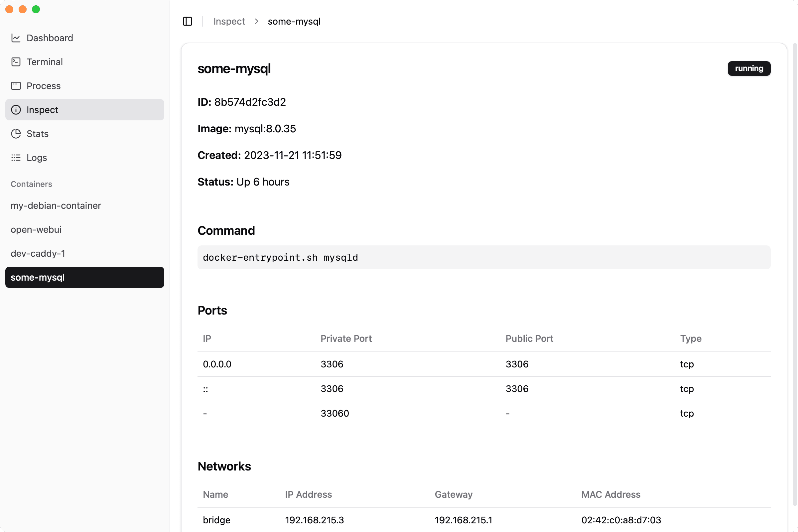Viewport: 798px width, 532px height.
Task: Click the Logs list icon
Action: coord(16,157)
